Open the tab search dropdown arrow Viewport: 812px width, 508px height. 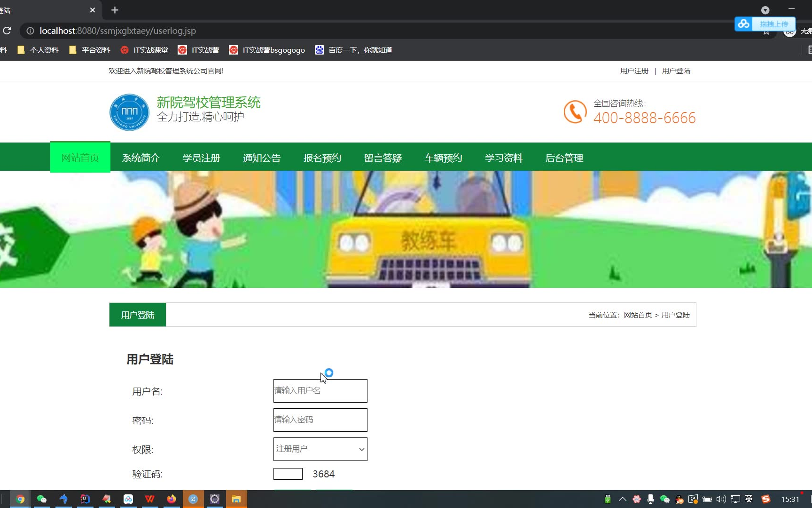click(765, 10)
